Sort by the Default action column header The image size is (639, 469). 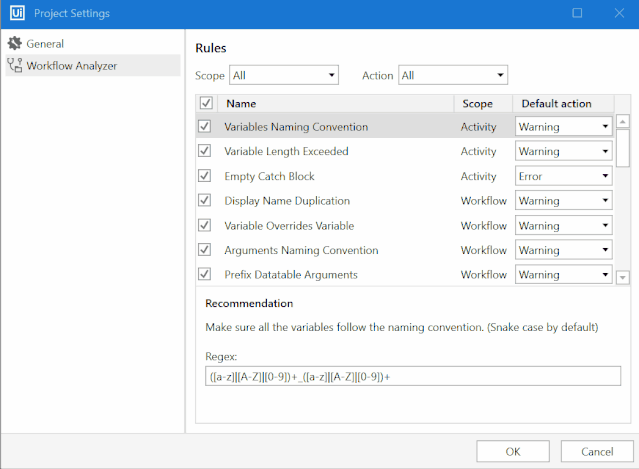click(563, 103)
